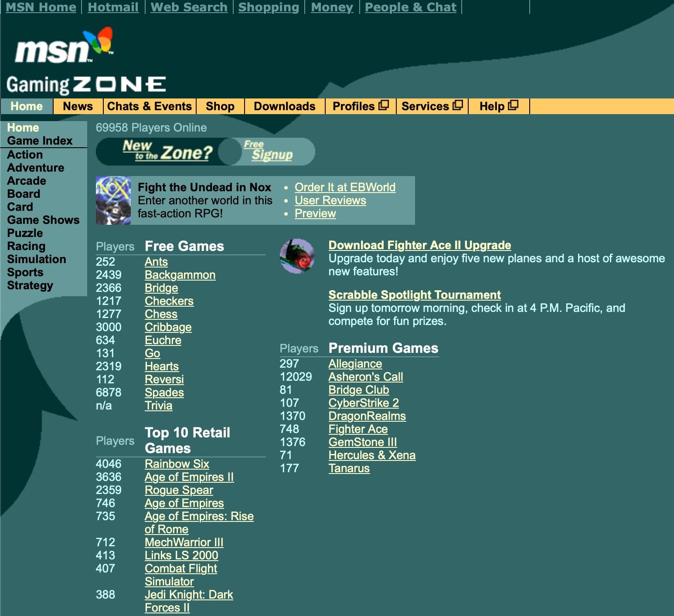674x616 pixels.
Task: Click the Gaming Zone logo
Action: [x=86, y=85]
